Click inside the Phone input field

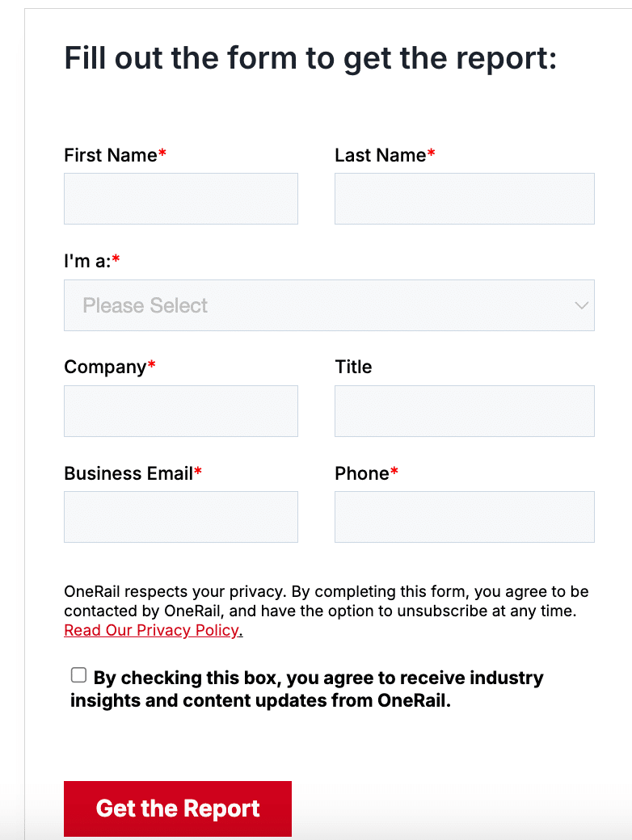464,517
